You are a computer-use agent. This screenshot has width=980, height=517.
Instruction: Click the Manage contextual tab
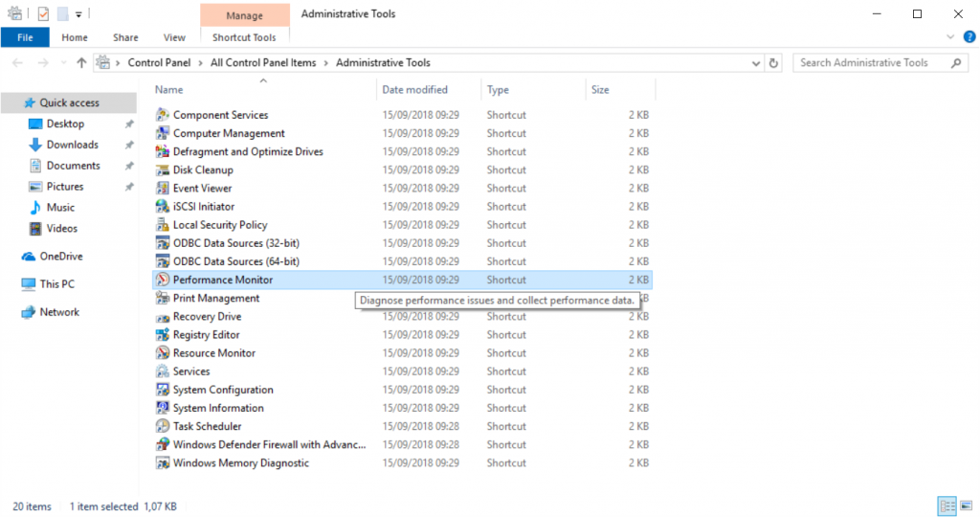[x=244, y=15]
